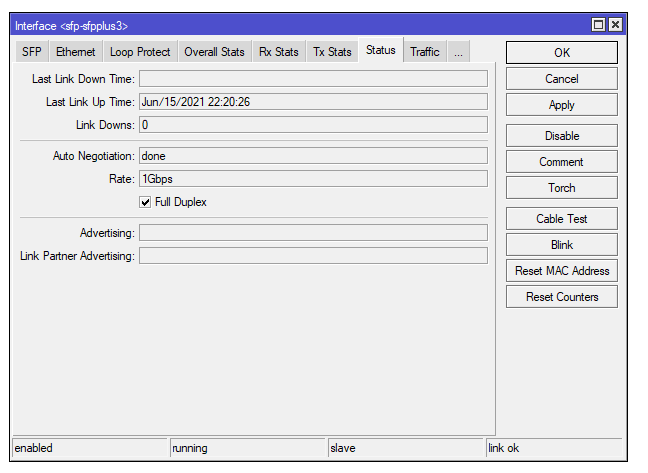Switch to the Traffic tab
This screenshot has height=473, width=648.
(425, 52)
